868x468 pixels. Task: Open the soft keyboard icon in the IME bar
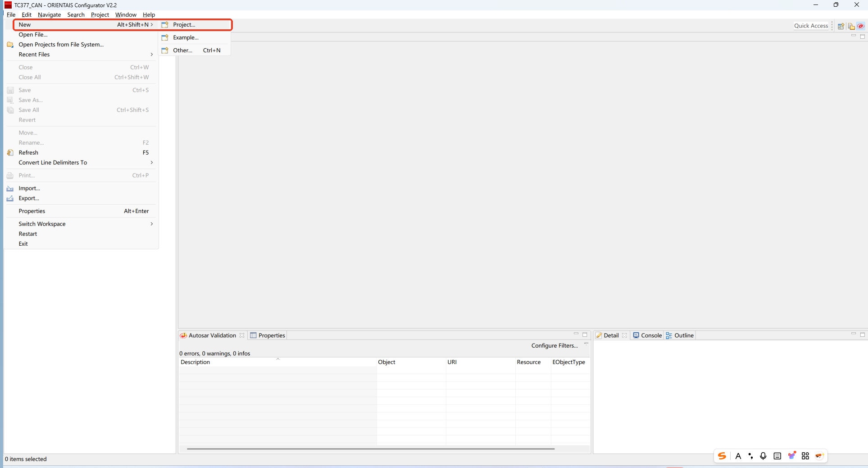pos(777,456)
